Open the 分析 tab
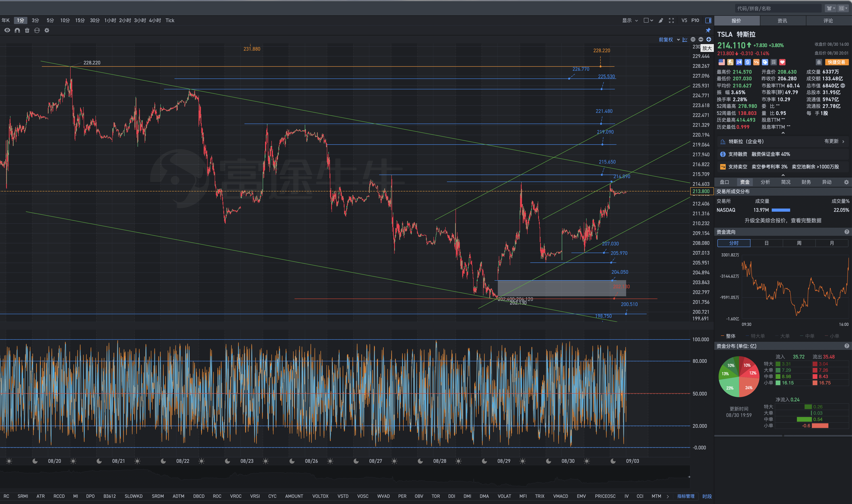 coord(765,182)
